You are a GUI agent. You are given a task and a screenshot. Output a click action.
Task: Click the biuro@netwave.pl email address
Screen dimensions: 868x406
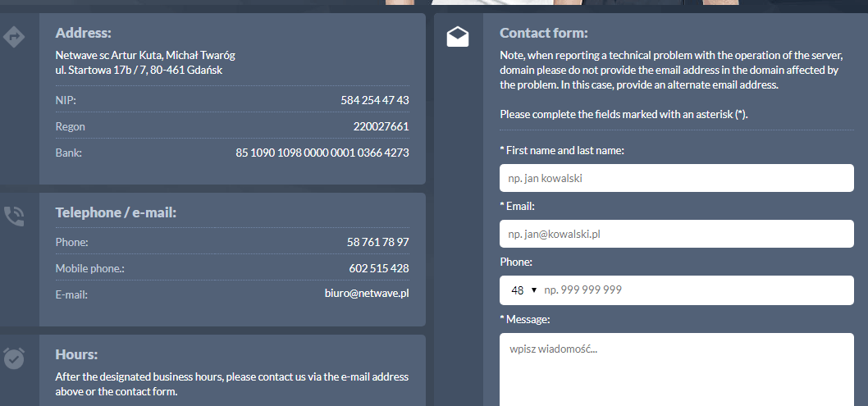(x=367, y=293)
